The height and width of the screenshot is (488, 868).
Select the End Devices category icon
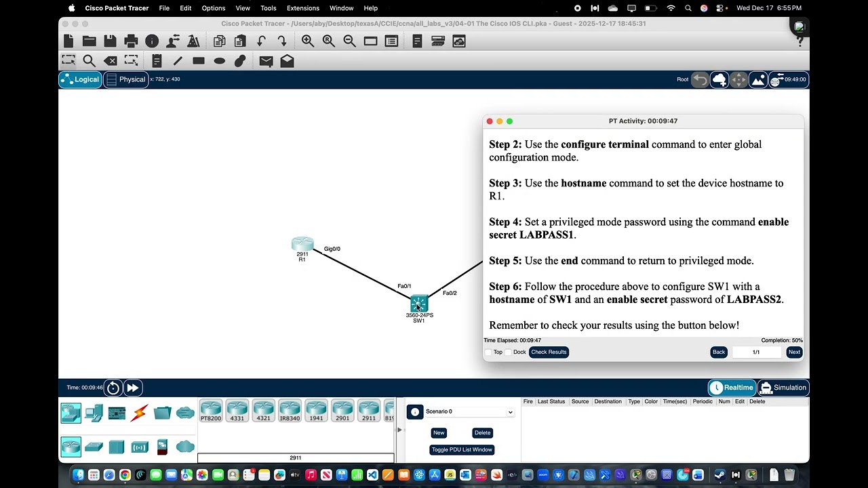pyautogui.click(x=94, y=413)
